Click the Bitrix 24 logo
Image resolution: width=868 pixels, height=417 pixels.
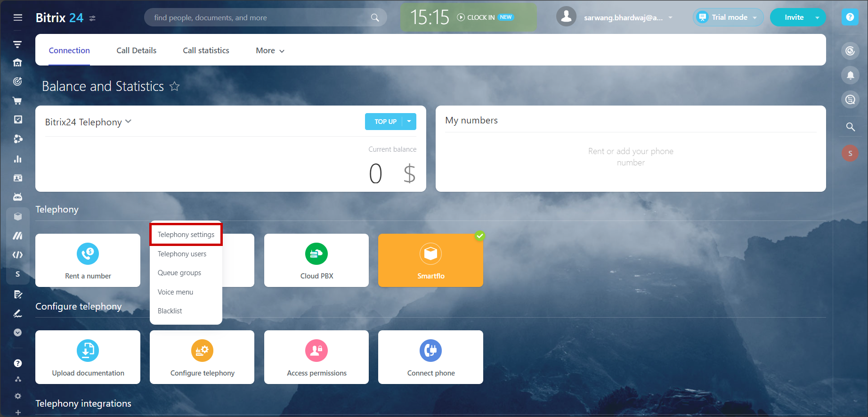tap(59, 17)
